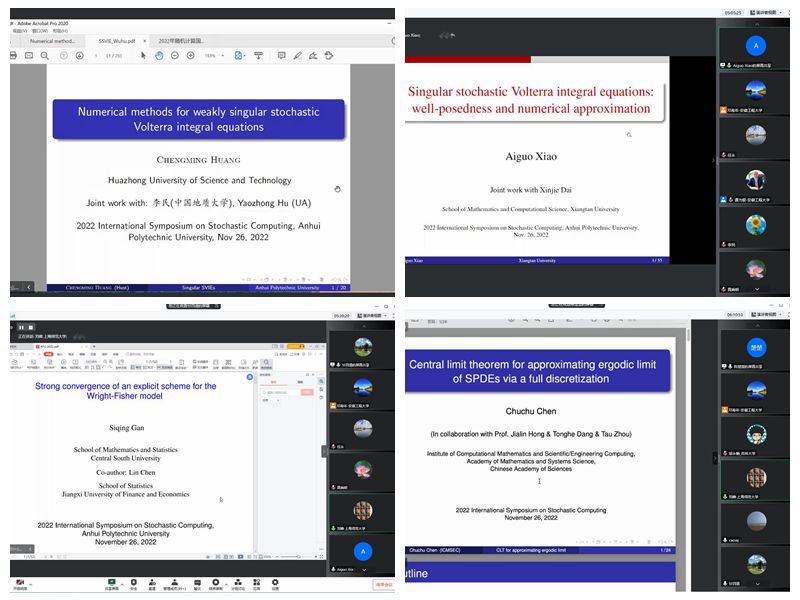Toggle the camera video at bottom left
800x600 pixels.
pyautogui.click(x=20, y=582)
